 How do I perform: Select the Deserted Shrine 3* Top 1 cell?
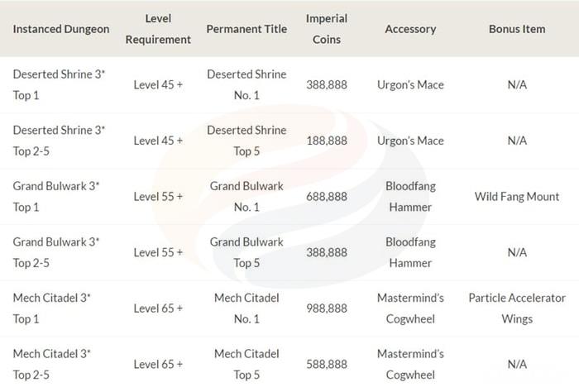point(59,84)
